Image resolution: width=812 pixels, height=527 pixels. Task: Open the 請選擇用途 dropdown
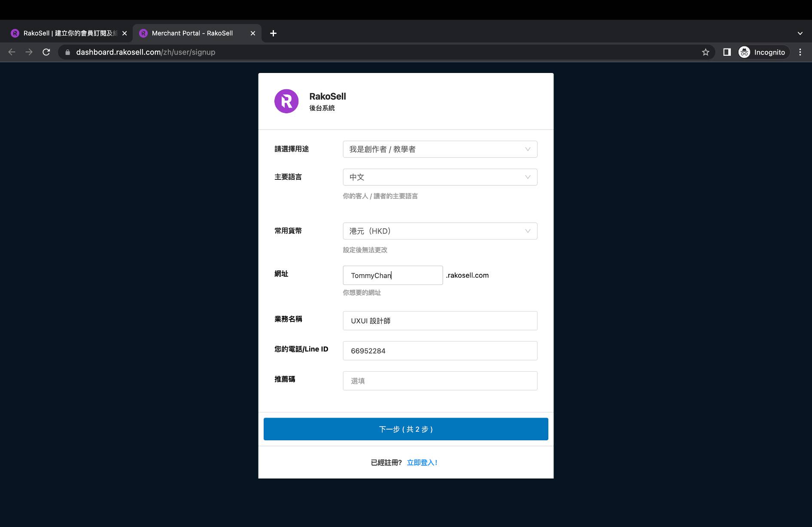[x=440, y=149]
